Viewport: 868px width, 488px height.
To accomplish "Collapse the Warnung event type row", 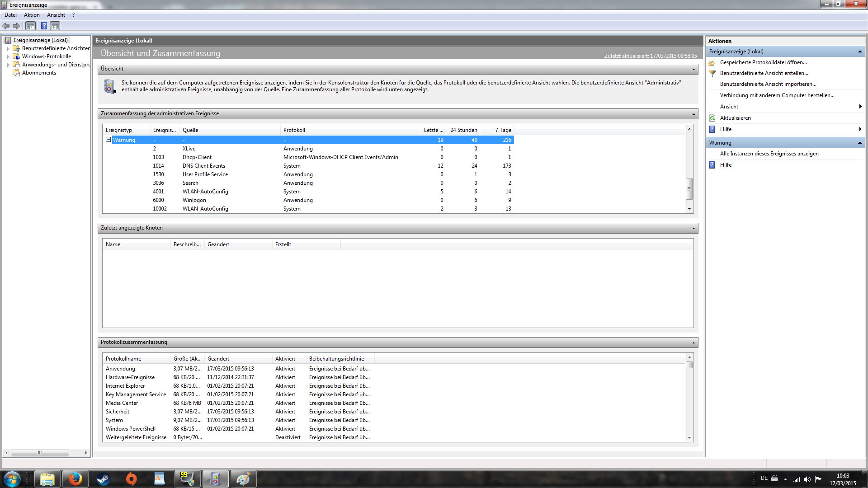I will click(108, 140).
